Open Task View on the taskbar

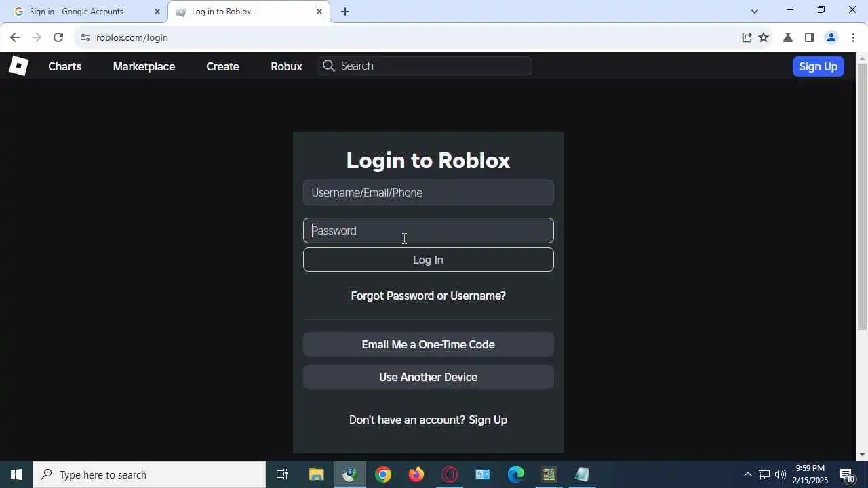click(282, 474)
